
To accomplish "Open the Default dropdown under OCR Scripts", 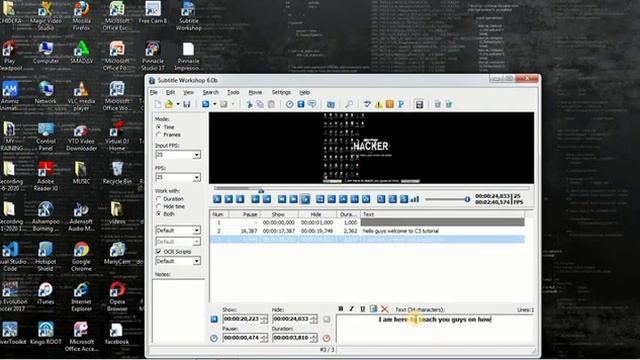I will pyautogui.click(x=197, y=261).
